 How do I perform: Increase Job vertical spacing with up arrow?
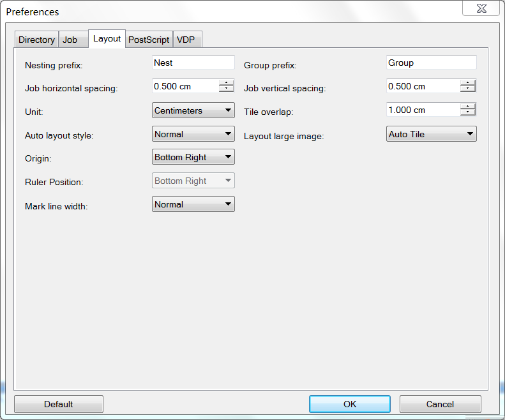467,83
